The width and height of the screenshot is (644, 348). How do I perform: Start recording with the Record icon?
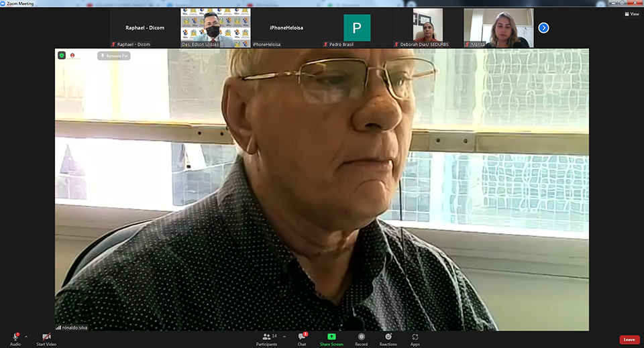coord(361,337)
